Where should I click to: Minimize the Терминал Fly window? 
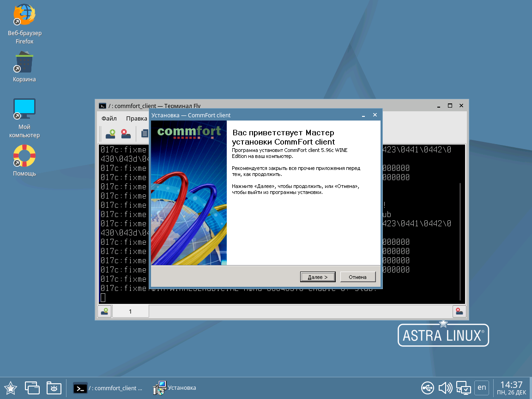click(439, 106)
